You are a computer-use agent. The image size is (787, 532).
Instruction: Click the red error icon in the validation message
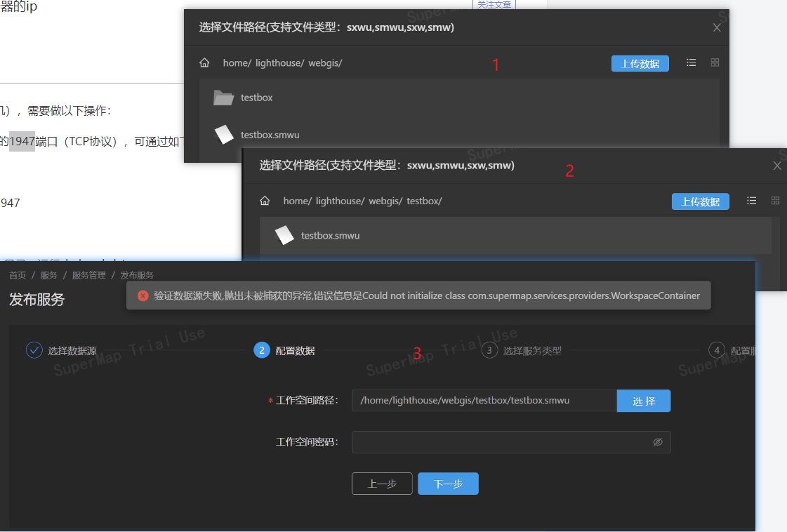(143, 295)
